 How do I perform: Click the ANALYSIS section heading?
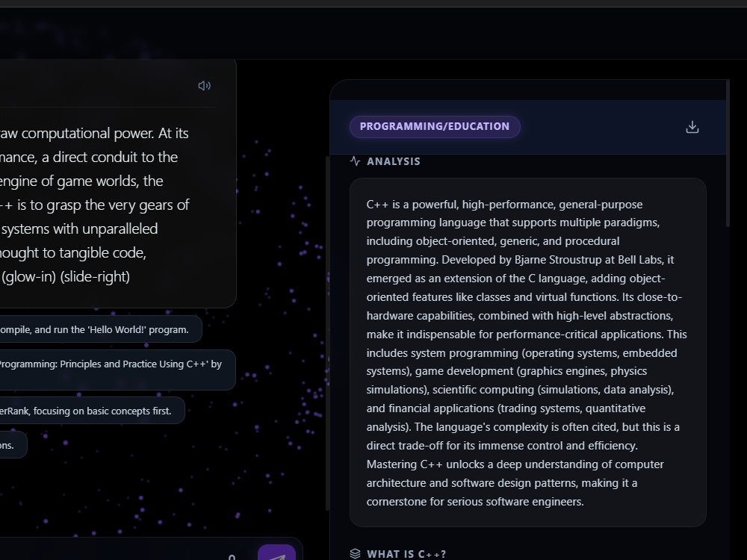tap(394, 161)
